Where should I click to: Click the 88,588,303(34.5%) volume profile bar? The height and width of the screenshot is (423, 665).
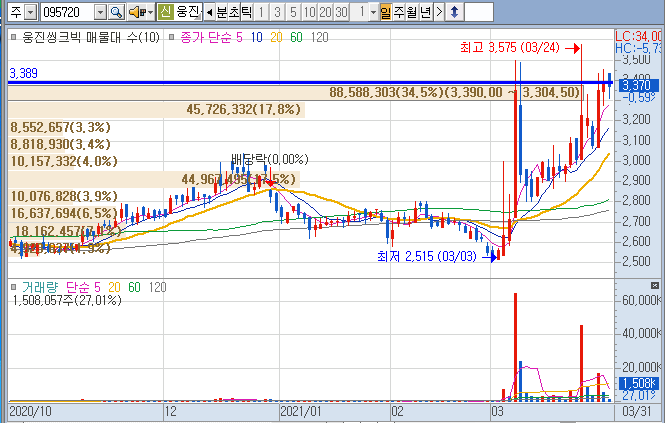(296, 92)
